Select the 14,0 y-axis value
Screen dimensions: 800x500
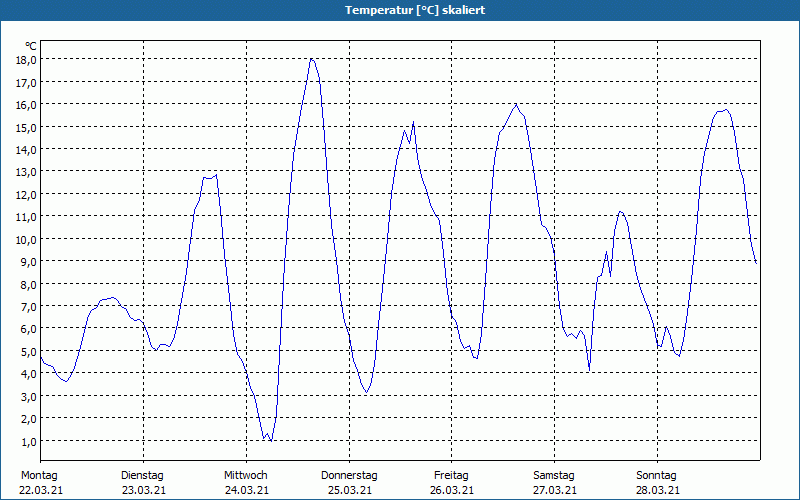[x=26, y=149]
